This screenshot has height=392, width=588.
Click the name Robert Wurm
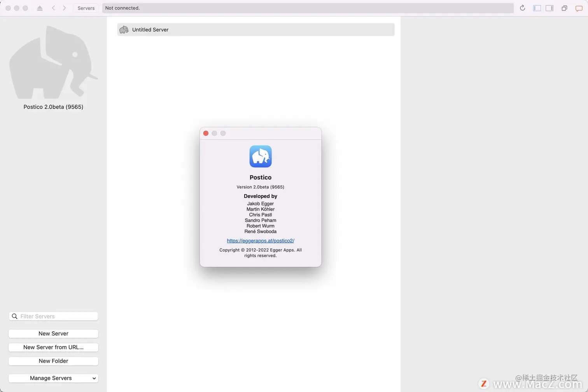[x=261, y=226]
